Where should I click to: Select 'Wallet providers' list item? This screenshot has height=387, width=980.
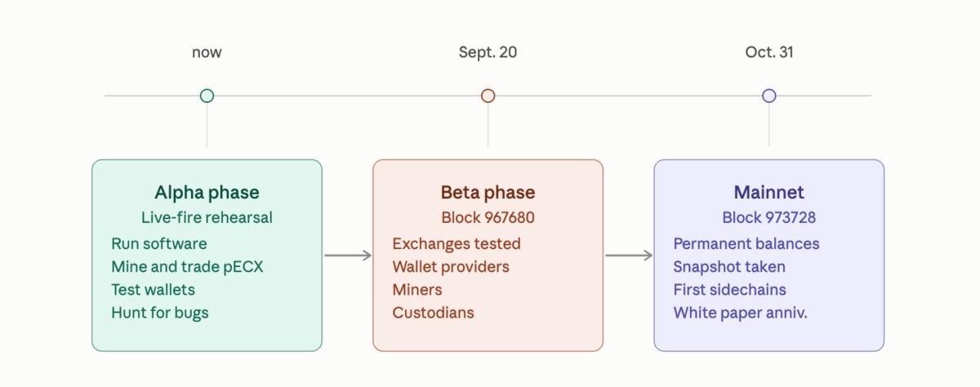click(451, 267)
